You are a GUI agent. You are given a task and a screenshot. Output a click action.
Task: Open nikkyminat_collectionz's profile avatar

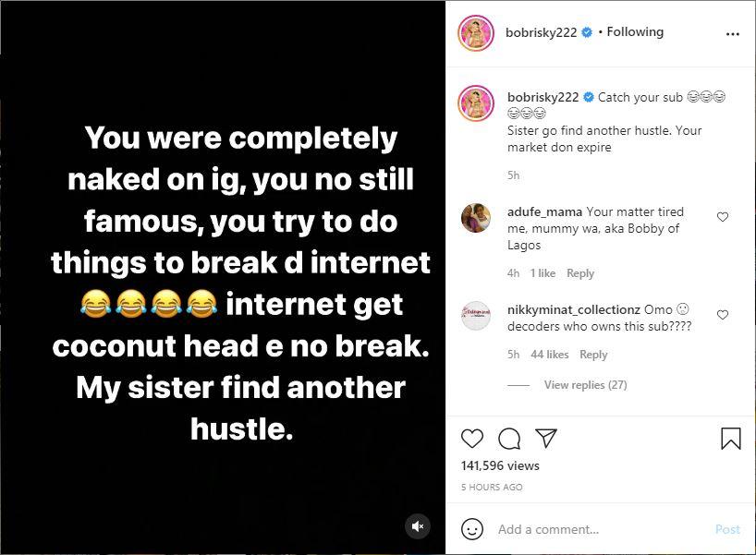click(476, 316)
